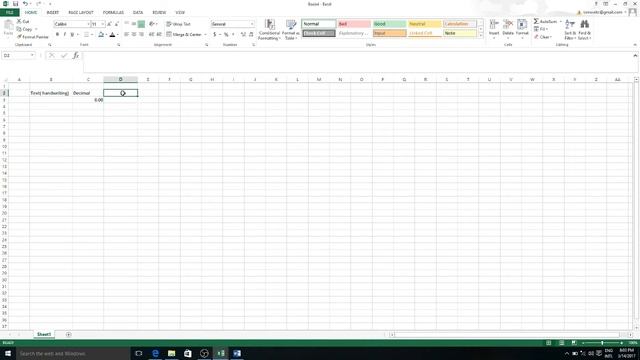
Task: Open the Windows Start menu
Action: click(8, 353)
